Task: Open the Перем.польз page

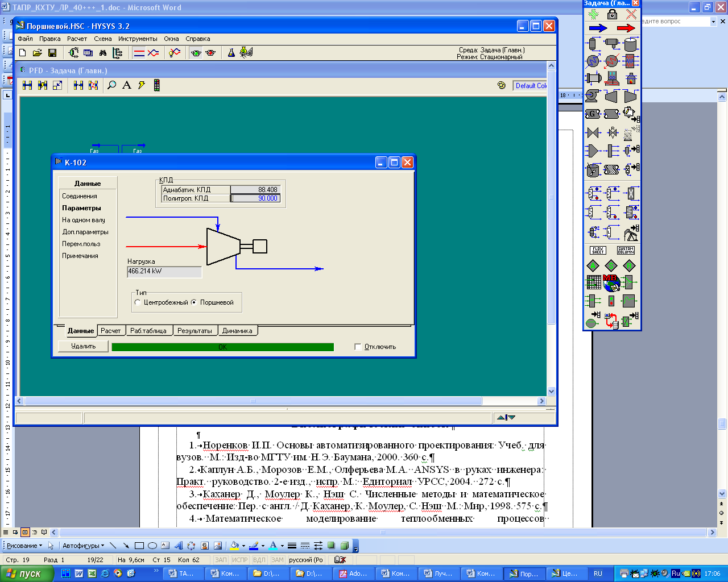Action: (x=81, y=244)
